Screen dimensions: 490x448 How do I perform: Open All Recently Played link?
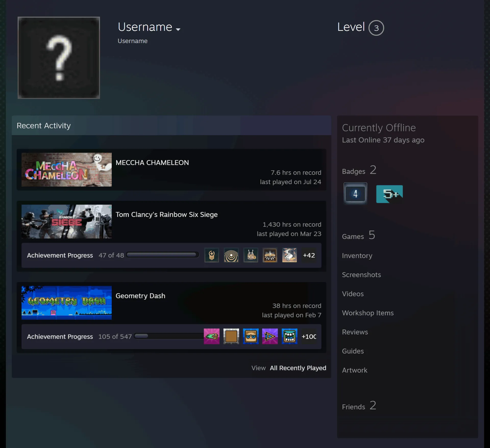[x=298, y=368]
